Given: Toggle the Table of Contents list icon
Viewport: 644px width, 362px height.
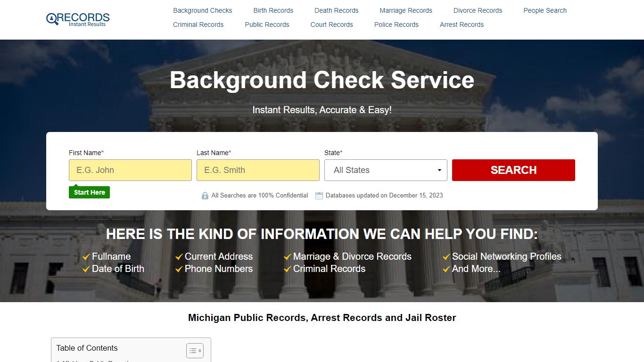Looking at the screenshot, I should tap(195, 350).
